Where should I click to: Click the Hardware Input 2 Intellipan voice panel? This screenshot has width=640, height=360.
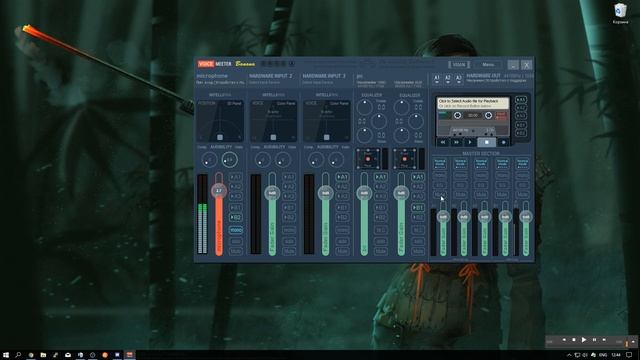click(273, 121)
